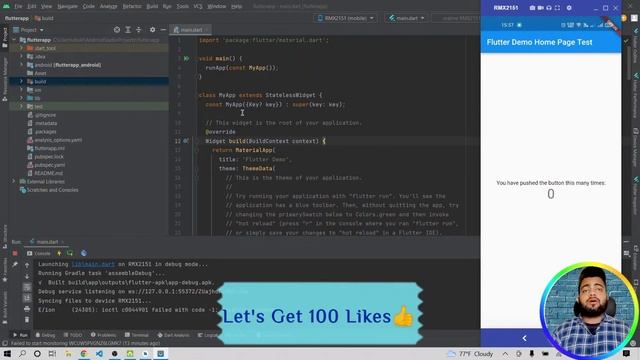Open Flutter DevTools blue icon
The width and height of the screenshot is (640, 360).
click(x=84, y=253)
